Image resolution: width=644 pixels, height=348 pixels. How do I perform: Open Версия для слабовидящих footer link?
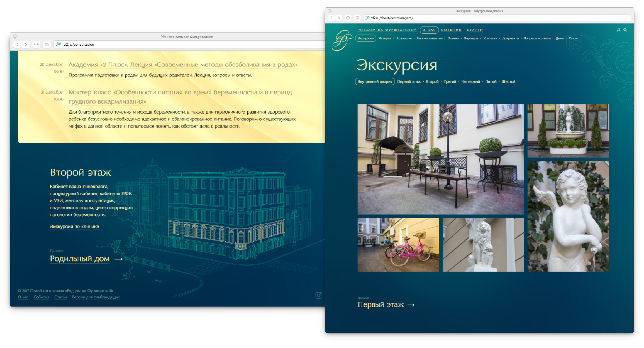click(x=96, y=297)
